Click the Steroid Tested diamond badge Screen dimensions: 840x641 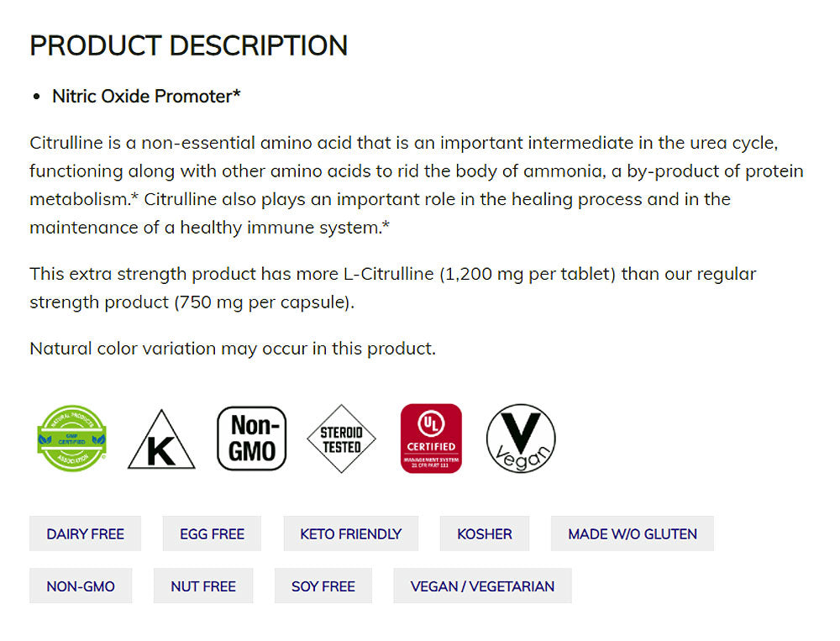tap(341, 439)
